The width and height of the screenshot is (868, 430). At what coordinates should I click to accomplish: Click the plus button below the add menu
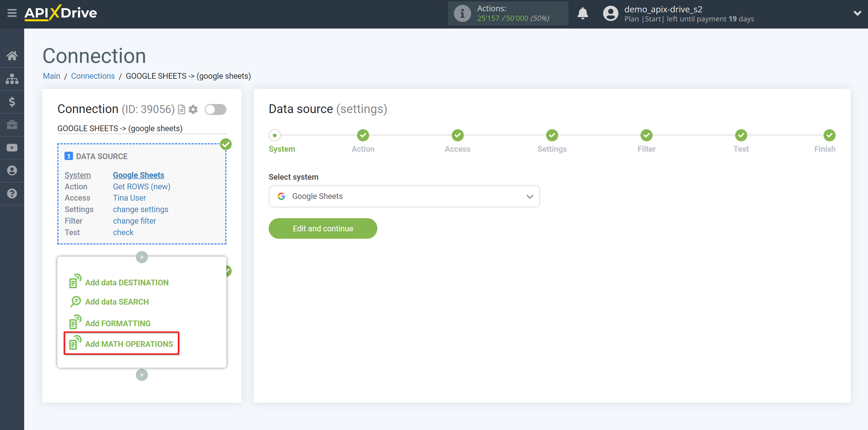click(142, 375)
